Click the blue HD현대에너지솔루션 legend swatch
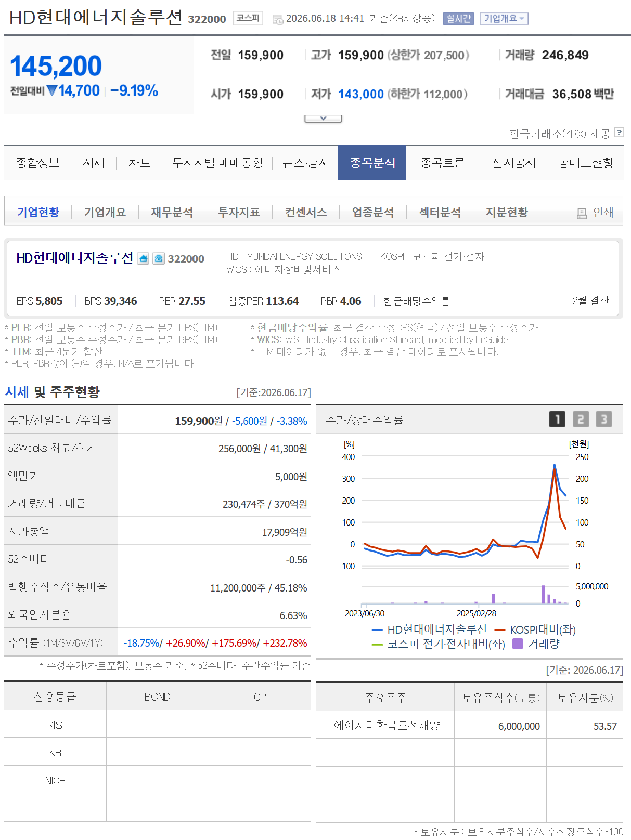631x840 pixels. click(378, 630)
